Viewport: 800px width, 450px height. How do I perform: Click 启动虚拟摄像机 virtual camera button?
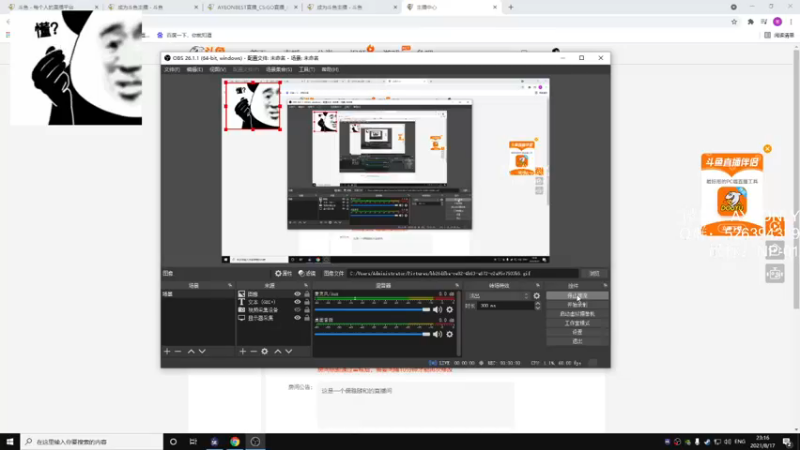577,314
